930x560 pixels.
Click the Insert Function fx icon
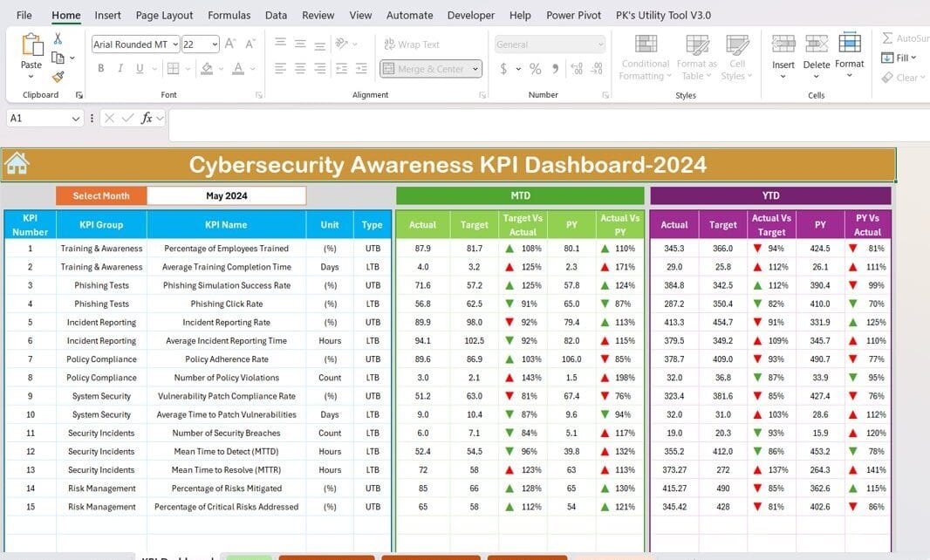147,118
